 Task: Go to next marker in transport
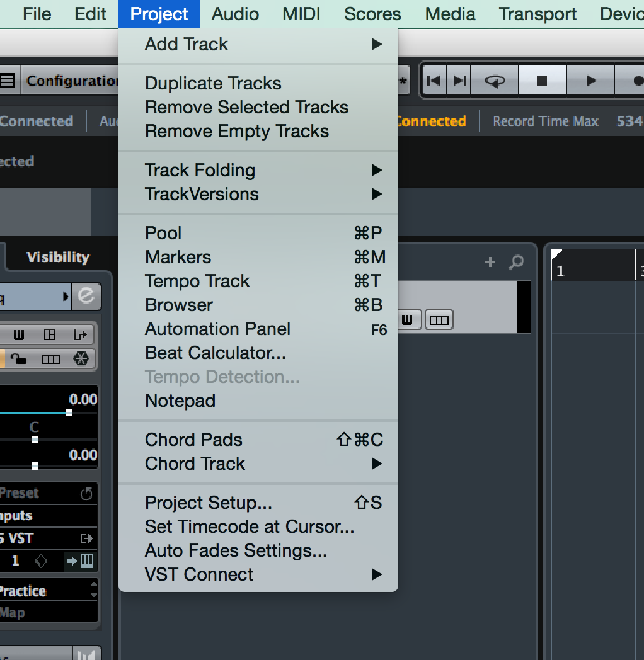(x=461, y=81)
